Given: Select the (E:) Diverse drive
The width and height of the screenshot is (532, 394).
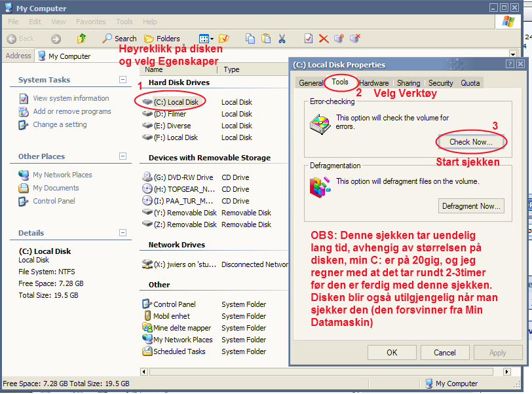Looking at the screenshot, I should coord(166,126).
